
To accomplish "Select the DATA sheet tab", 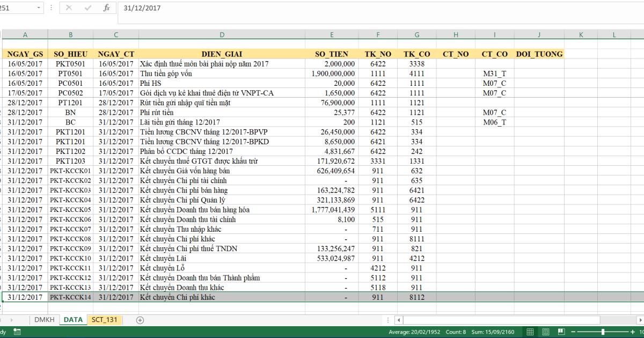I will point(72,319).
